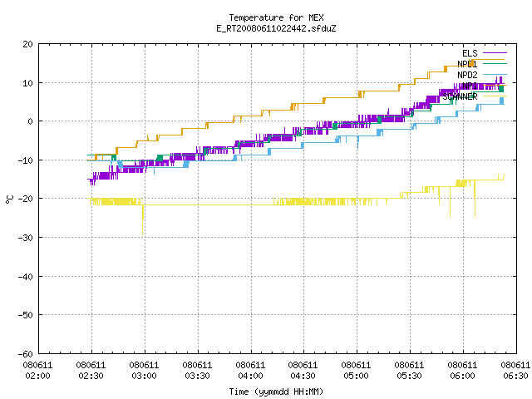Viewport: 532px width, 399px height.
Task: Click the blue line sample beside NPD2
Action: coord(495,74)
